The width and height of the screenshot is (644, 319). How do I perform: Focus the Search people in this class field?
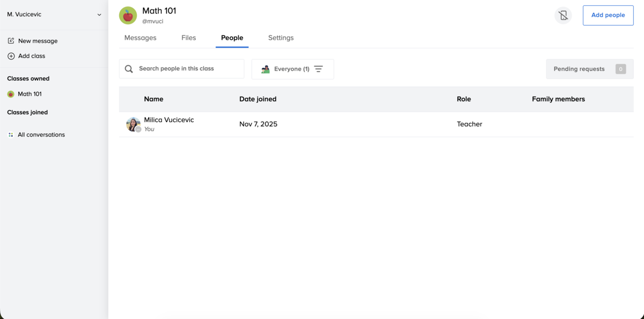coord(188,69)
